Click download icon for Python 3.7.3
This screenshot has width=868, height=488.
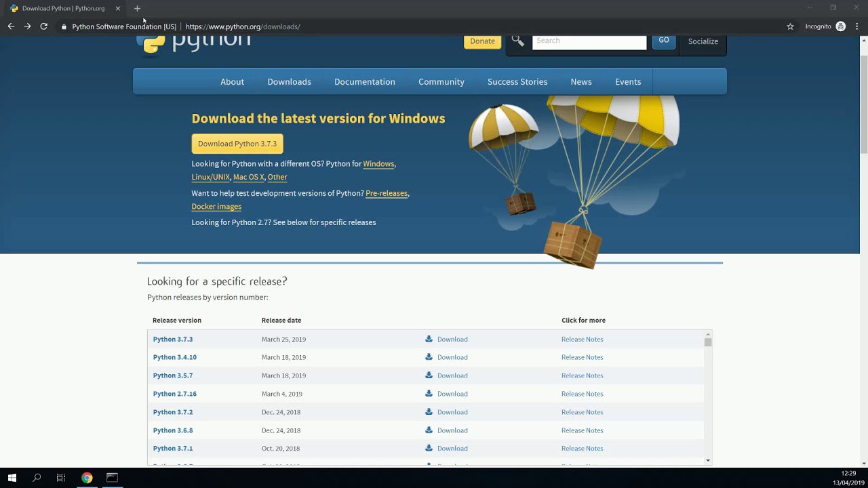[x=429, y=339]
